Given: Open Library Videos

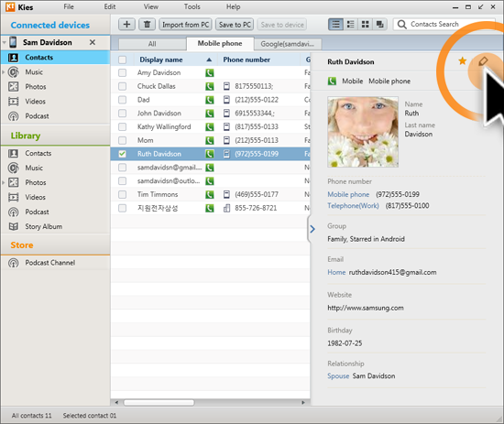Looking at the screenshot, I should point(35,197).
